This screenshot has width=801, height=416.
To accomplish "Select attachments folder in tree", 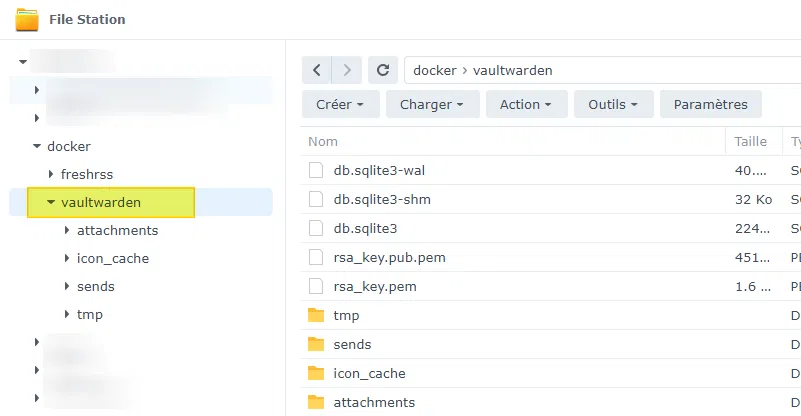I will pyautogui.click(x=117, y=230).
